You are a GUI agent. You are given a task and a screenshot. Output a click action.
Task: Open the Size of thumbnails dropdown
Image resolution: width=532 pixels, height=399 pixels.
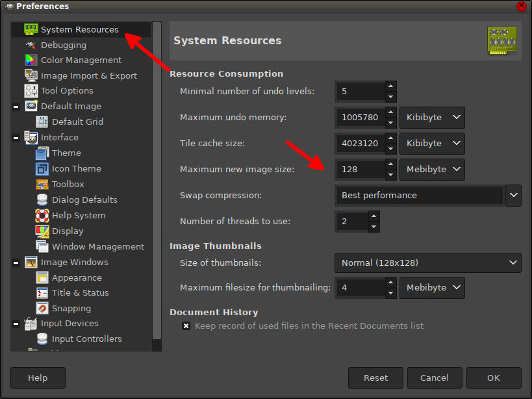[x=428, y=263]
